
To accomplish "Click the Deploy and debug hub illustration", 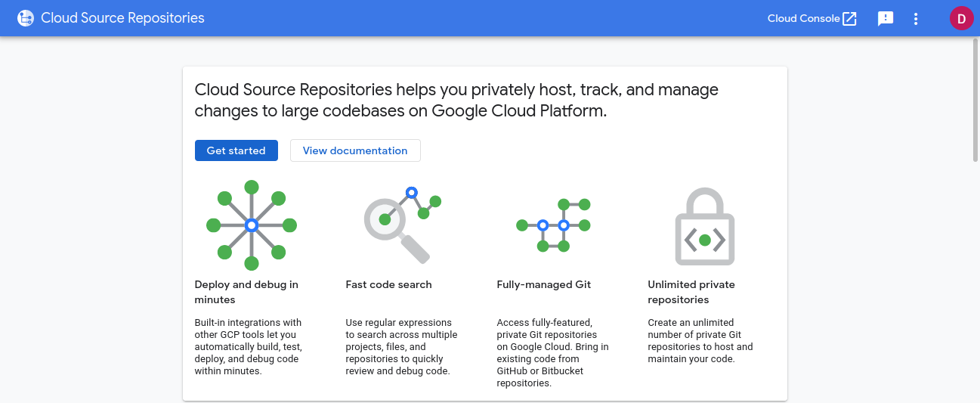I will coord(252,225).
